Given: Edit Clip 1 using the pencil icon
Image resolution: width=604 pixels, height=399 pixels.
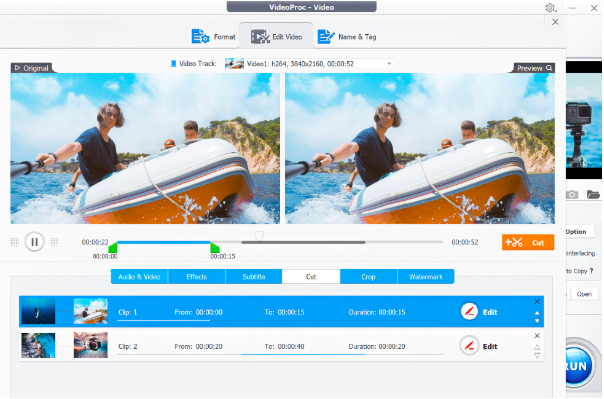Looking at the screenshot, I should coord(469,312).
